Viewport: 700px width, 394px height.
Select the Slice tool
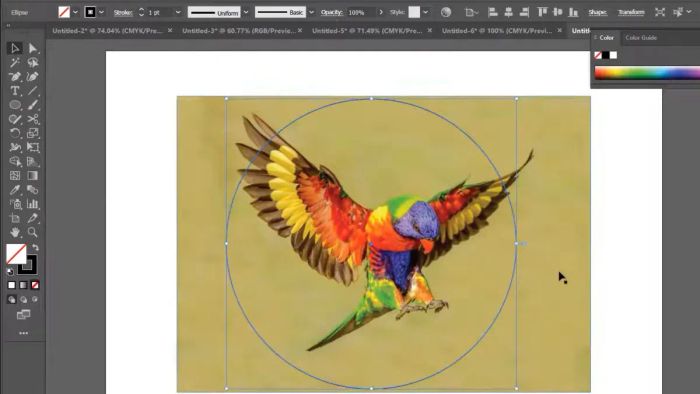click(x=33, y=218)
